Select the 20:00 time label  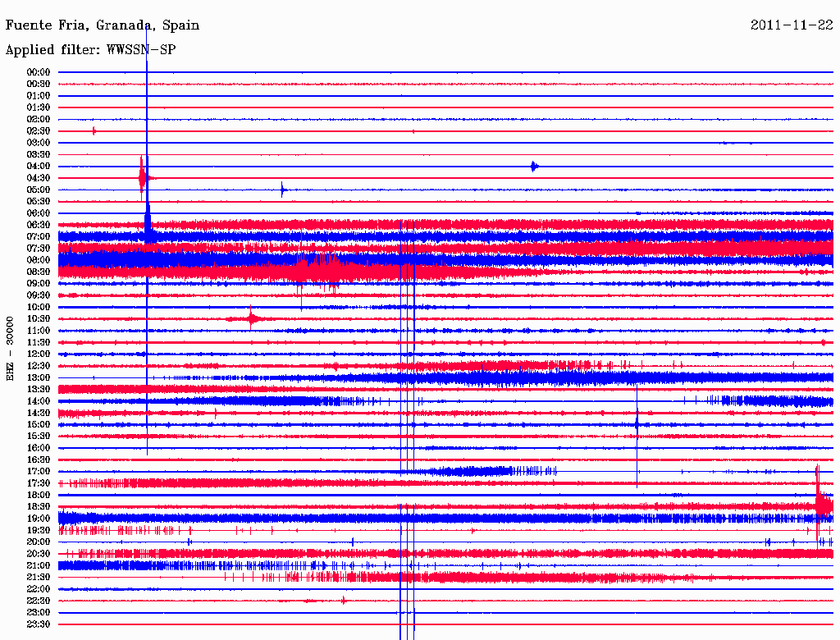tap(39, 542)
